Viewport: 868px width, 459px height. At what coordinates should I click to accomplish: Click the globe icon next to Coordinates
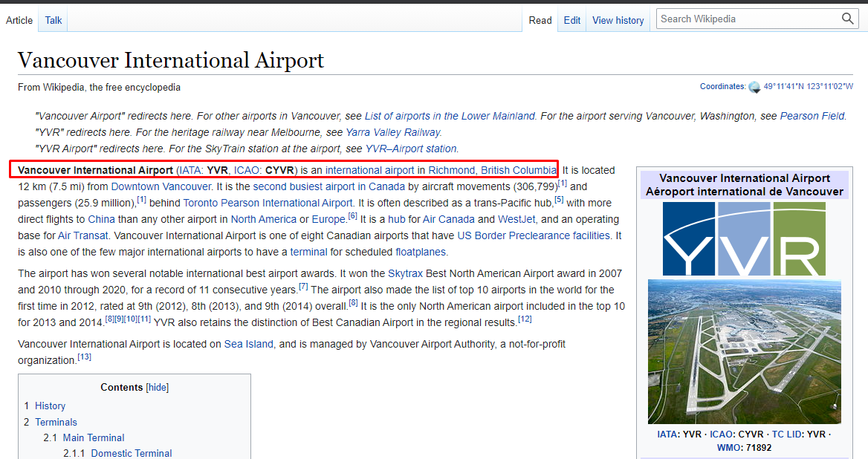tap(754, 87)
